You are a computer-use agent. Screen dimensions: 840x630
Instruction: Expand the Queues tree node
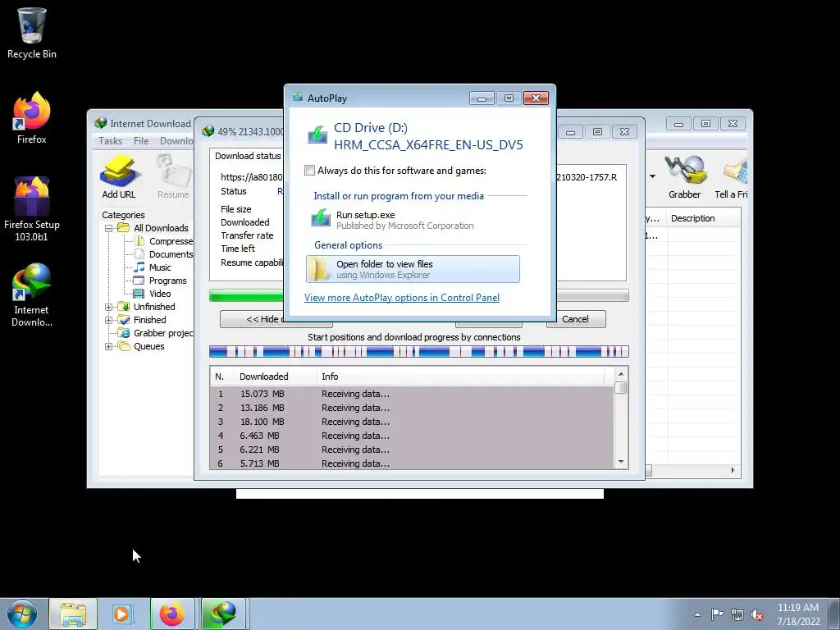pyautogui.click(x=109, y=346)
